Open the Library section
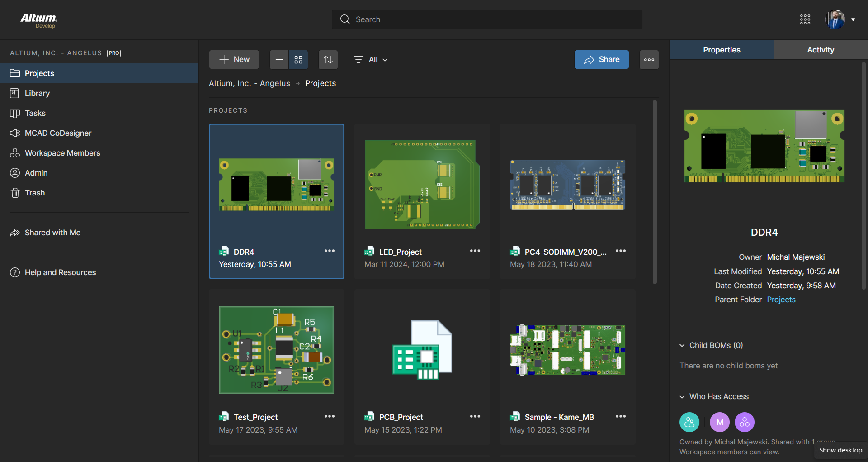Viewport: 868px width, 462px height. pos(37,93)
